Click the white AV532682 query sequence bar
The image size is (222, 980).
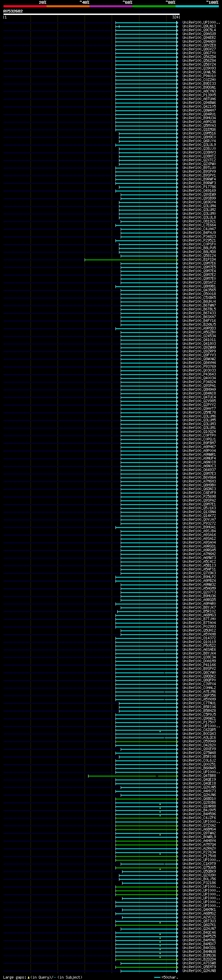[92, 15]
